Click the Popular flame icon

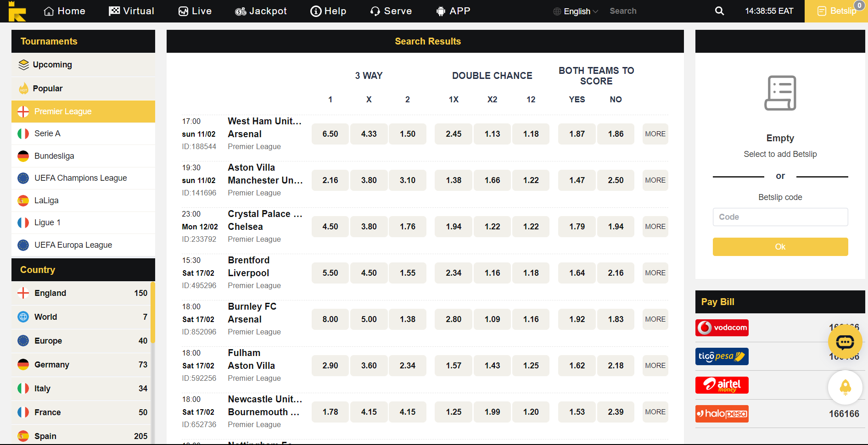[23, 89]
